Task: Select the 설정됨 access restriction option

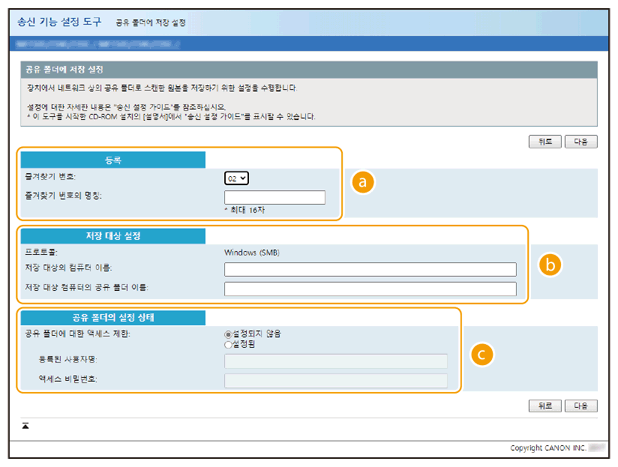Action: tap(229, 344)
